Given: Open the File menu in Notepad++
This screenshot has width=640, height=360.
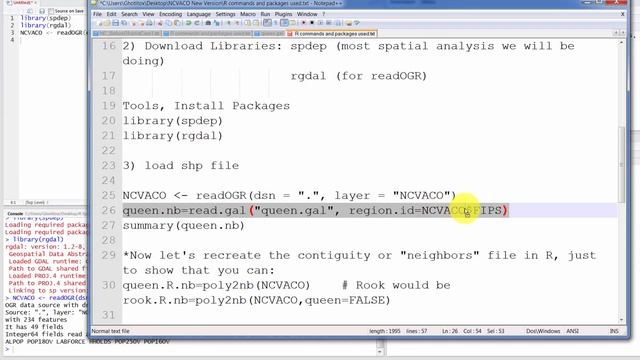Looking at the screenshot, I should [x=97, y=14].
